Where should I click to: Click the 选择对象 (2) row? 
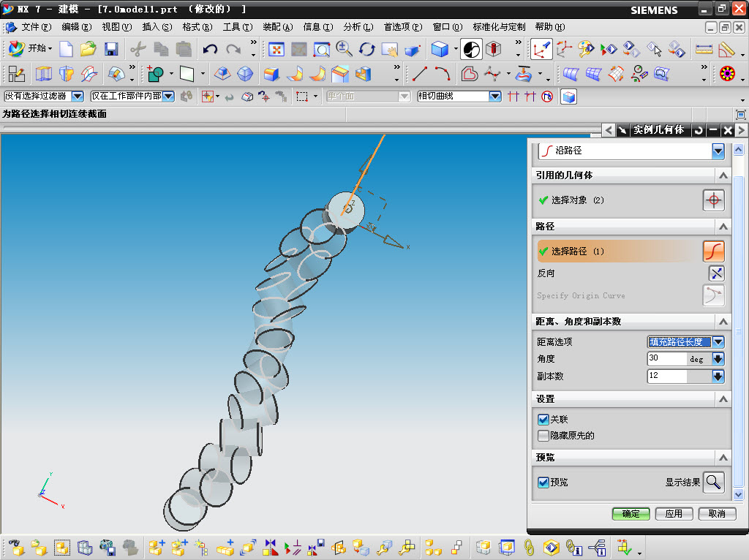618,200
